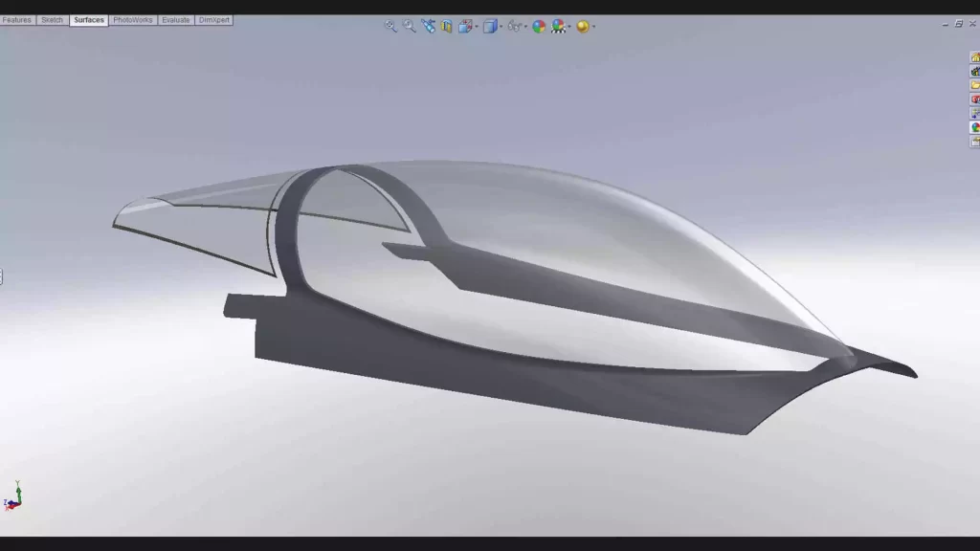Open the PhotoWorks tab
Screen dimensions: 980x551
[132, 20]
